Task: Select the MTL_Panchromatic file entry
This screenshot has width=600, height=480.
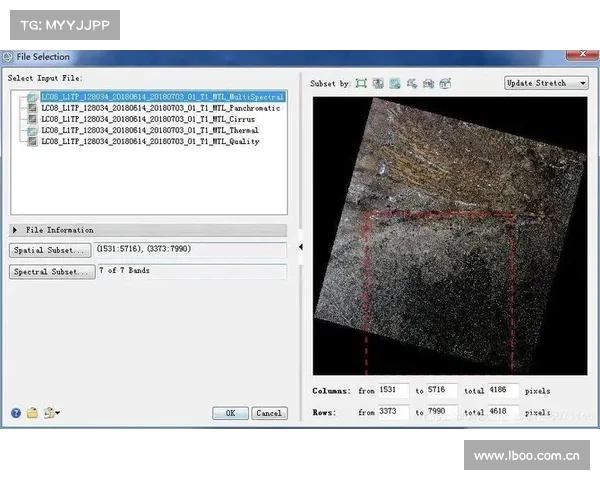Action: tap(161, 108)
